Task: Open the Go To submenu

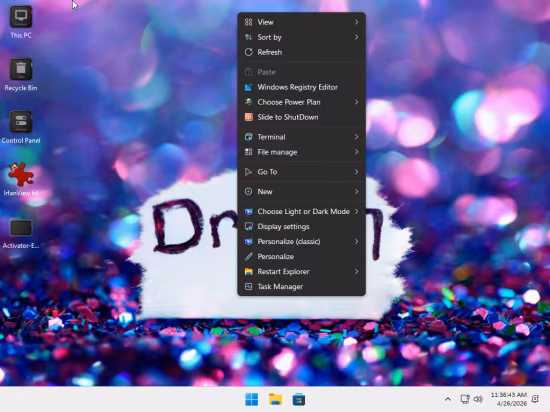Action: coord(302,172)
